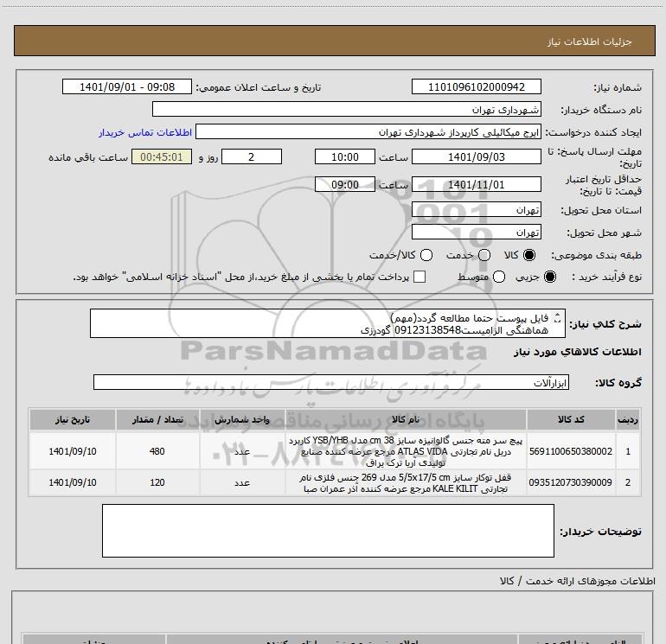Click the announcement date 1401/09/01 field
Image resolution: width=666 pixels, height=644 pixels.
[127, 86]
